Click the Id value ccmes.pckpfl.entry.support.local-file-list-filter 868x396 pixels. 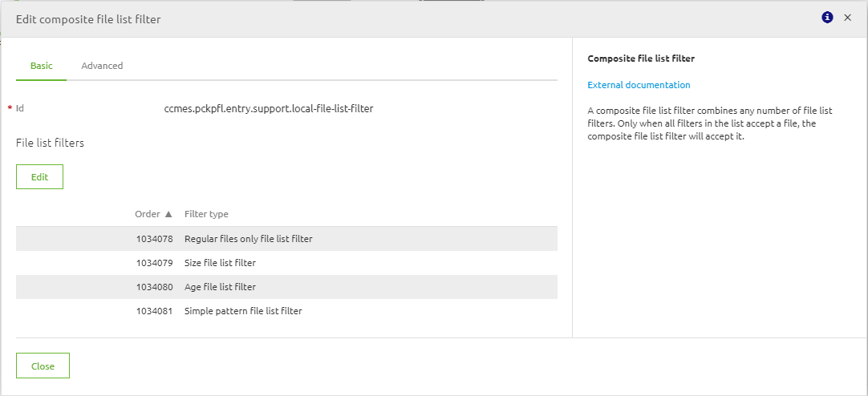(x=269, y=109)
